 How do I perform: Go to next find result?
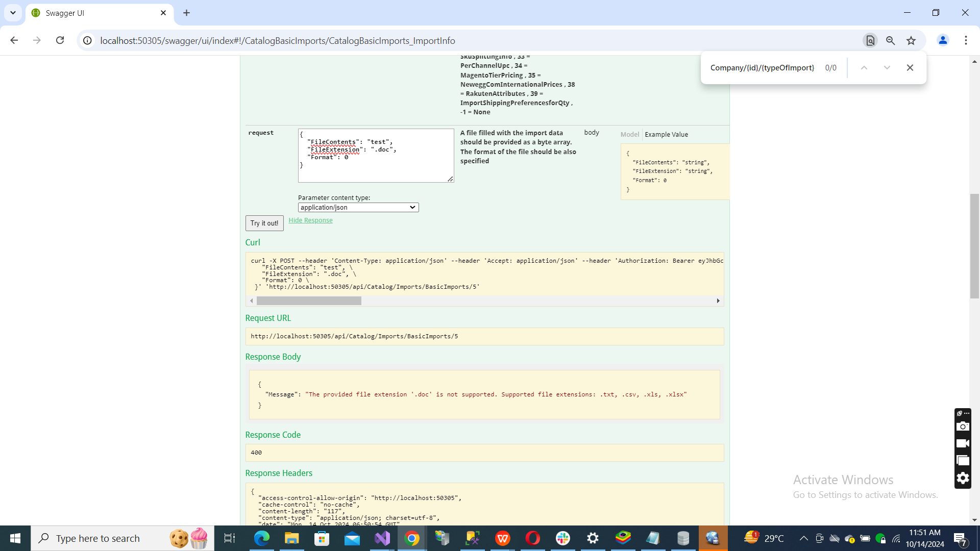(x=887, y=68)
